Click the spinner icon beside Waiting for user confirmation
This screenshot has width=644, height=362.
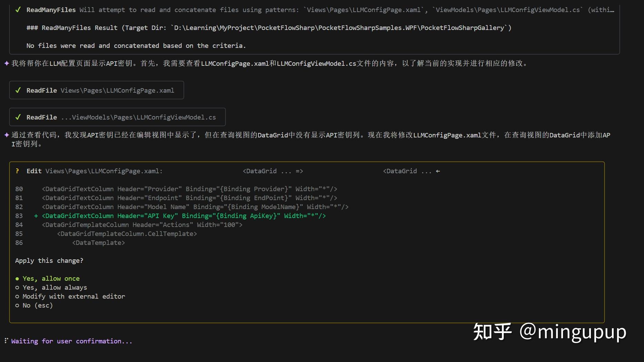6,341
